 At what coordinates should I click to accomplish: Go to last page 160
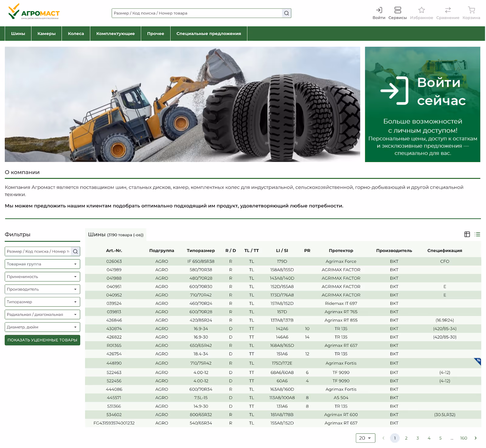pyautogui.click(x=464, y=438)
